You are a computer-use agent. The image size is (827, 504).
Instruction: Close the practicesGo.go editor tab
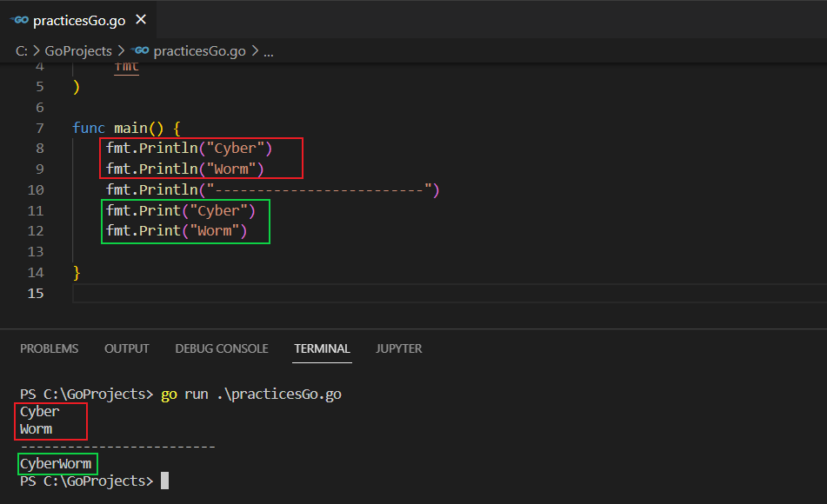[x=142, y=19]
